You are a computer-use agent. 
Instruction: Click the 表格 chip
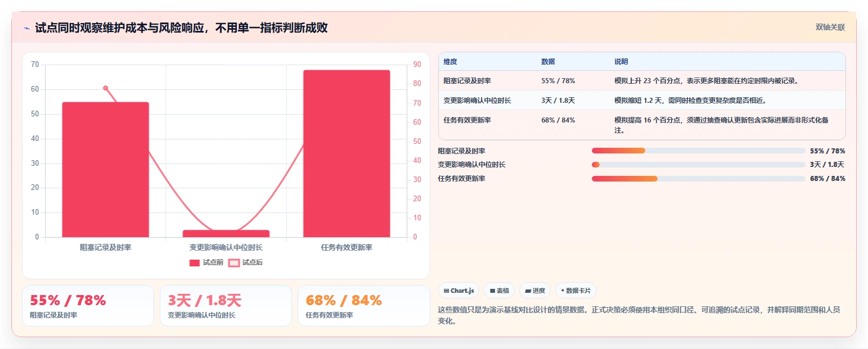click(x=500, y=291)
